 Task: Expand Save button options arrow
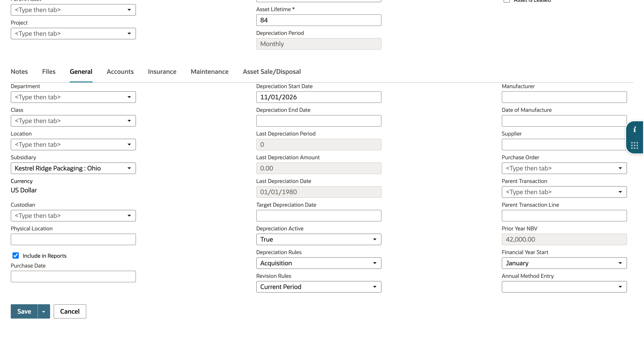tap(44, 311)
